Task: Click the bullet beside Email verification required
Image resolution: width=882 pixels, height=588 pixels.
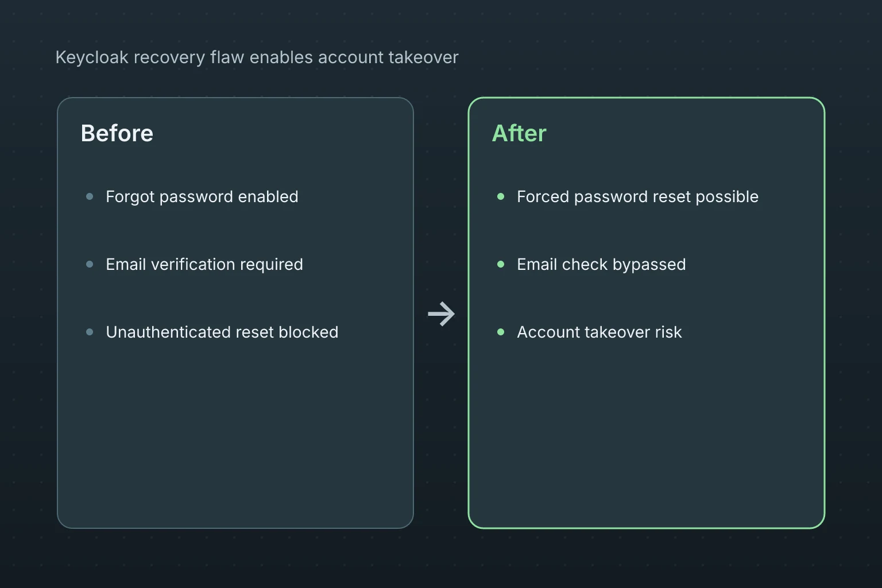Action: (90, 264)
